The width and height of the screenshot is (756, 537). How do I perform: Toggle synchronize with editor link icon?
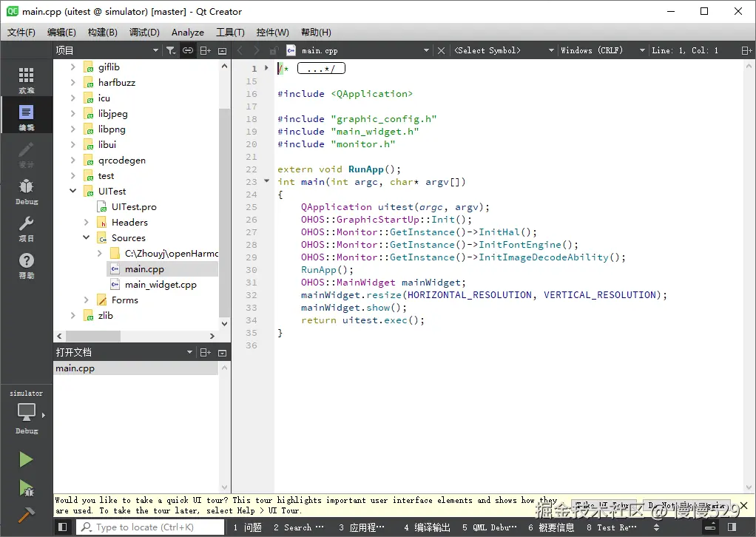188,50
